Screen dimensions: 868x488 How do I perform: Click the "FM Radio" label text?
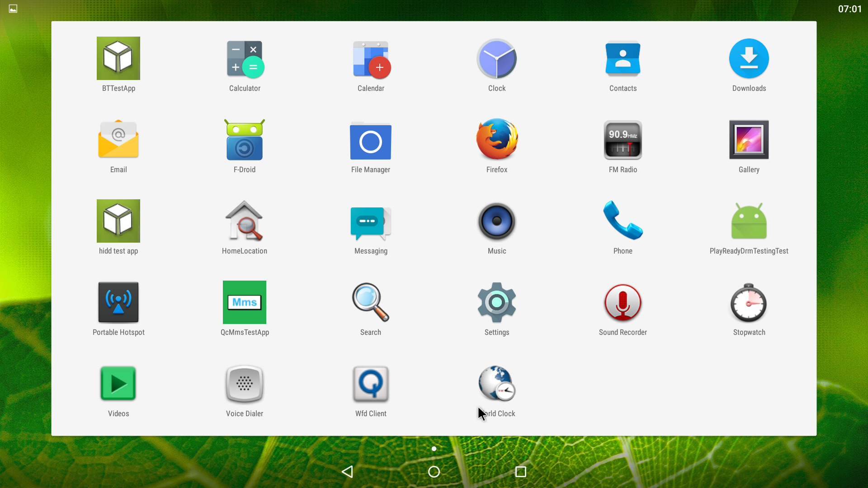coord(623,169)
